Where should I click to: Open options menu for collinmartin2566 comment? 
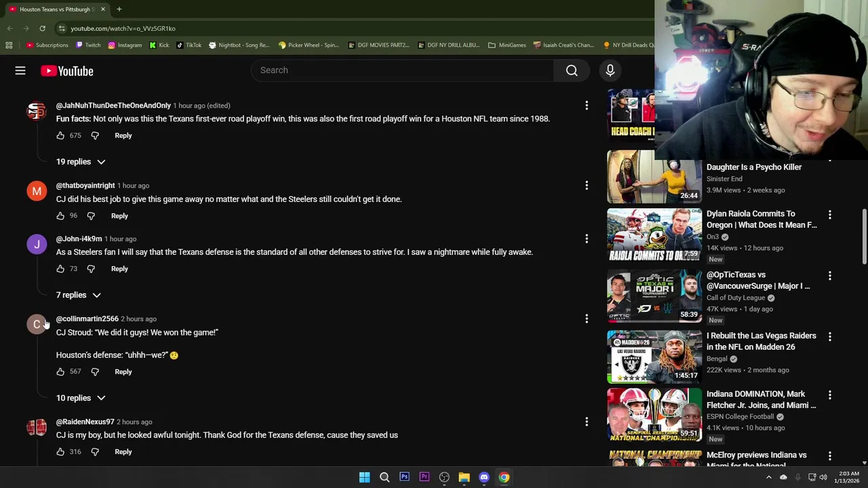click(587, 319)
